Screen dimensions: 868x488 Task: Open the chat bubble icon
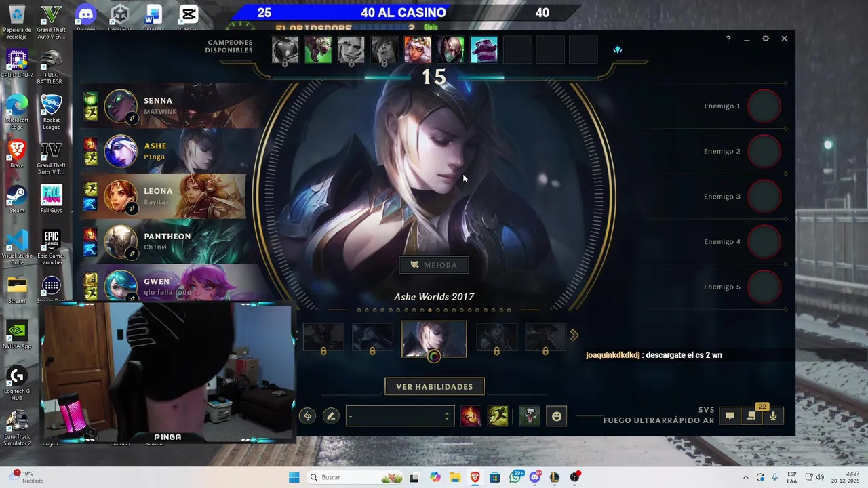point(730,416)
